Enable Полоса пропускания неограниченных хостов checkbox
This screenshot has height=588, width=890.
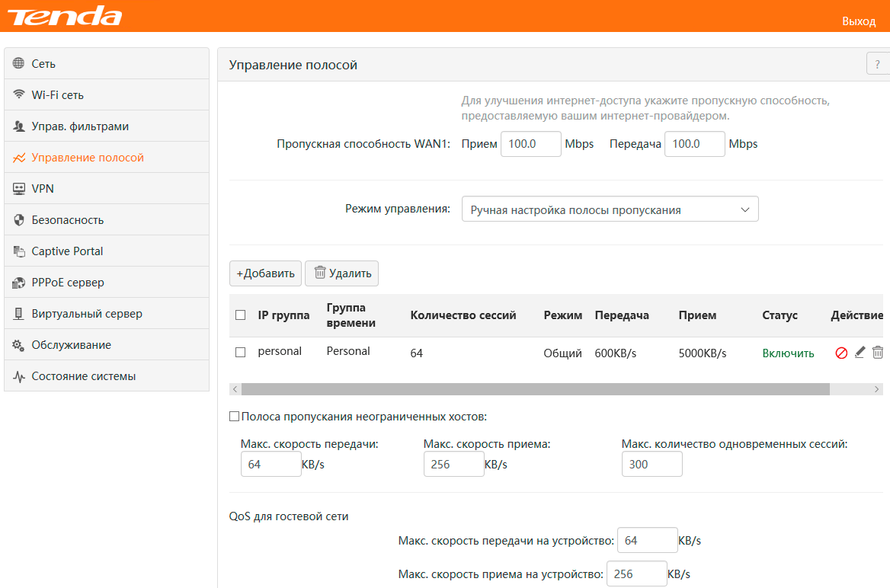click(234, 416)
